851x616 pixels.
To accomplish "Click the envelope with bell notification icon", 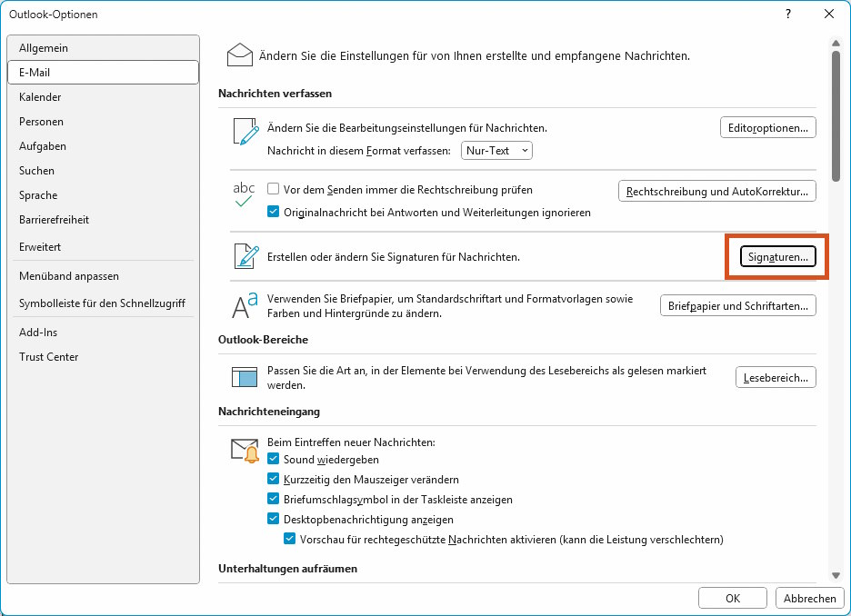I will (245, 451).
